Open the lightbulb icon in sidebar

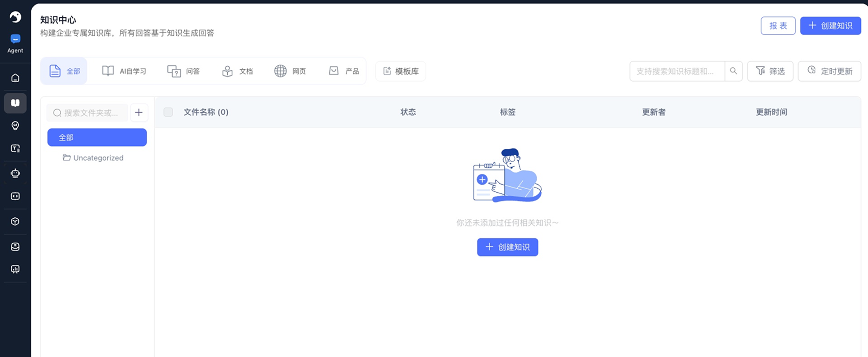pos(15,126)
